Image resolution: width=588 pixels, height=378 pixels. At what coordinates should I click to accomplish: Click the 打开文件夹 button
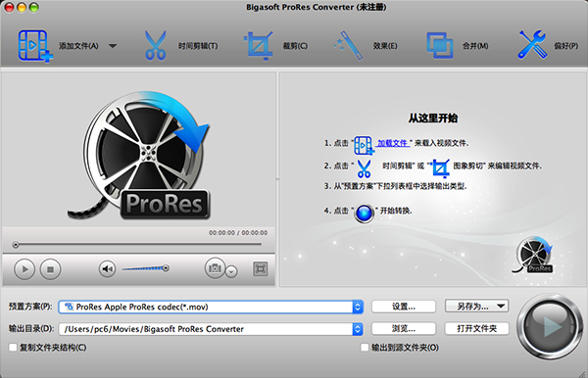click(x=476, y=329)
